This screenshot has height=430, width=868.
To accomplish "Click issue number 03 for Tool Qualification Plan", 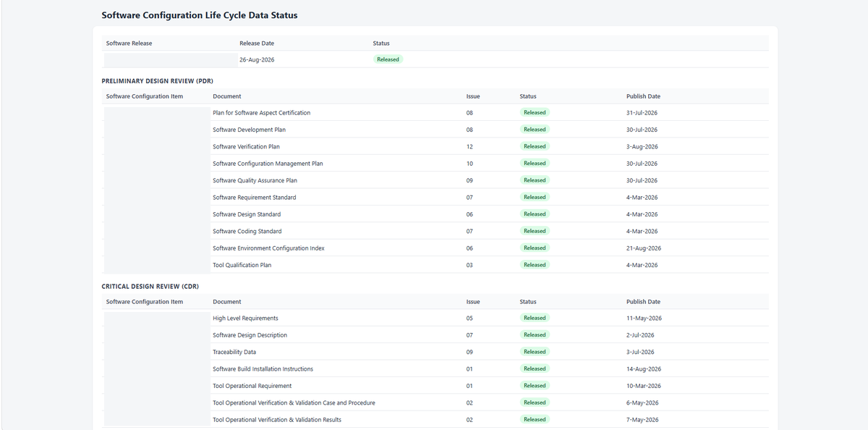I will [469, 265].
